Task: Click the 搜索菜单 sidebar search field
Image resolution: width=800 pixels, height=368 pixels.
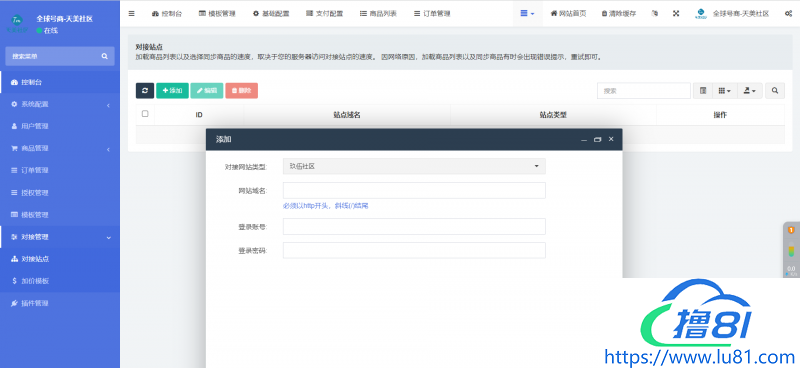Action: [x=53, y=56]
